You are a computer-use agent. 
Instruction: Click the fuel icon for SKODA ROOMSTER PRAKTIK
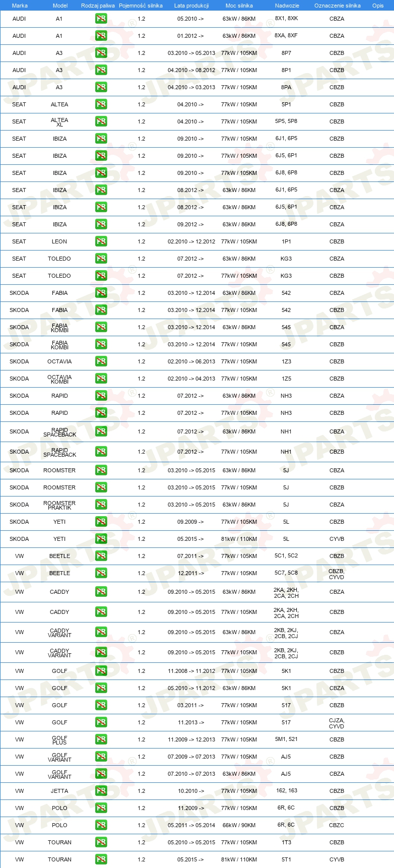coord(101,505)
